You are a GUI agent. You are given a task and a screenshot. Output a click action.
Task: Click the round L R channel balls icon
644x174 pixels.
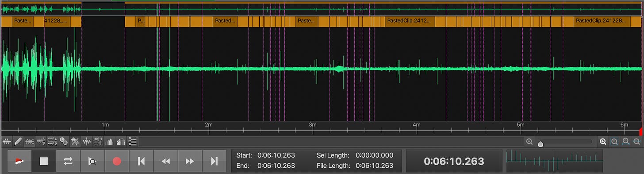64,142
